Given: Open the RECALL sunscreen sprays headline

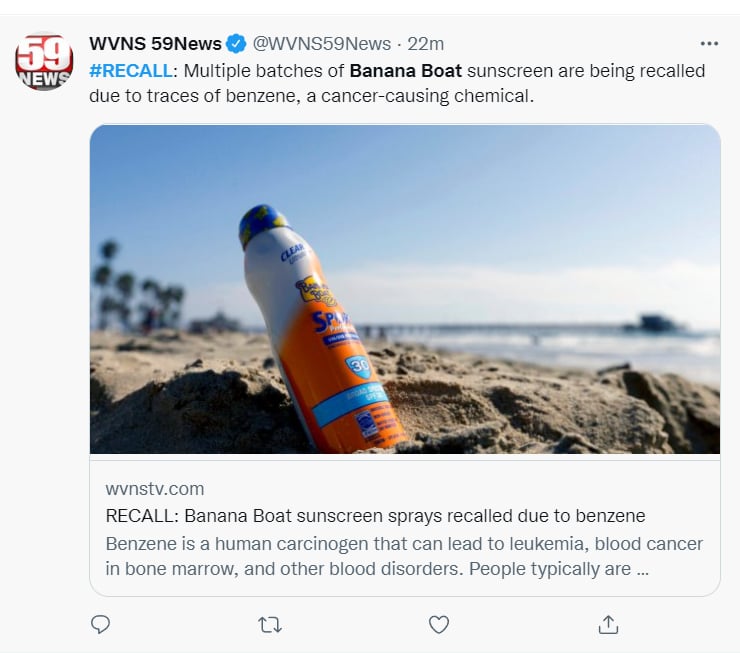Looking at the screenshot, I should click(375, 516).
